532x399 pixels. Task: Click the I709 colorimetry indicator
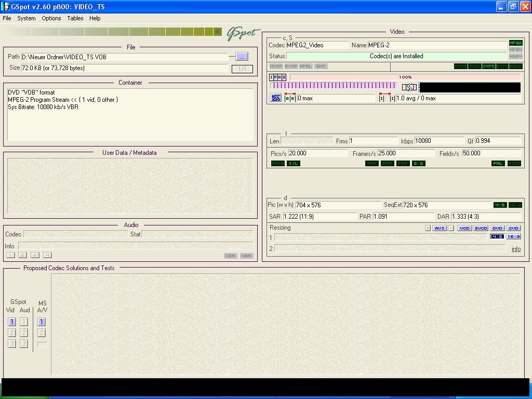pyautogui.click(x=460, y=66)
